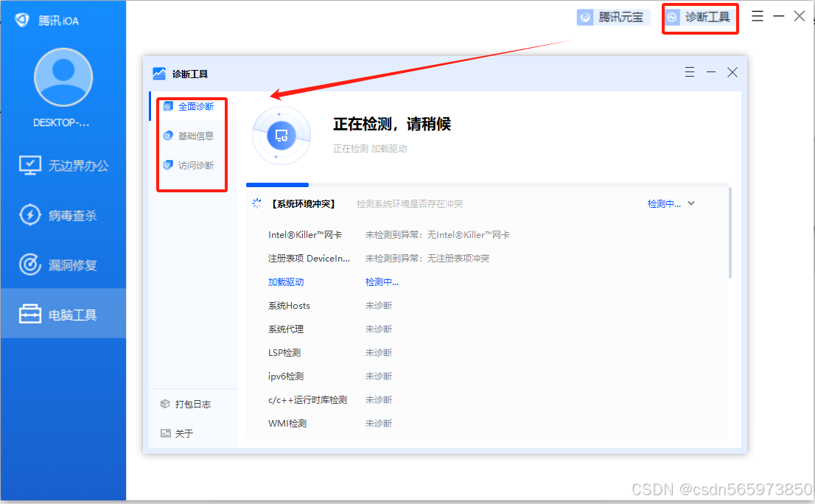Open the diagnostic window hamburger menu
The image size is (815, 504).
tap(689, 71)
